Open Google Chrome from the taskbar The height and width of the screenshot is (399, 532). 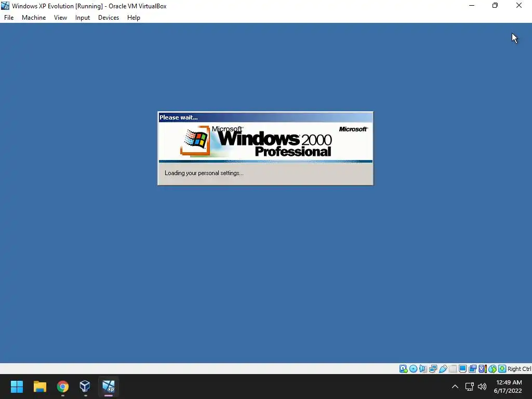tap(63, 387)
